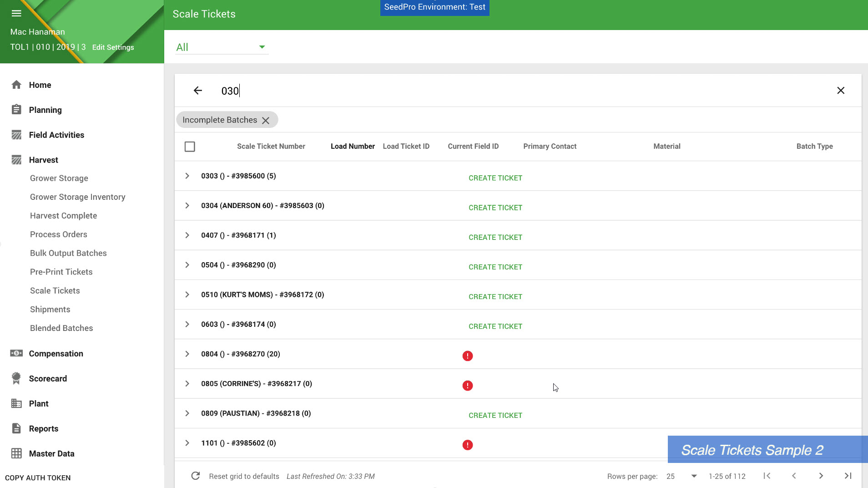Expand the 0303 batch row
The height and width of the screenshot is (488, 868).
tap(187, 176)
